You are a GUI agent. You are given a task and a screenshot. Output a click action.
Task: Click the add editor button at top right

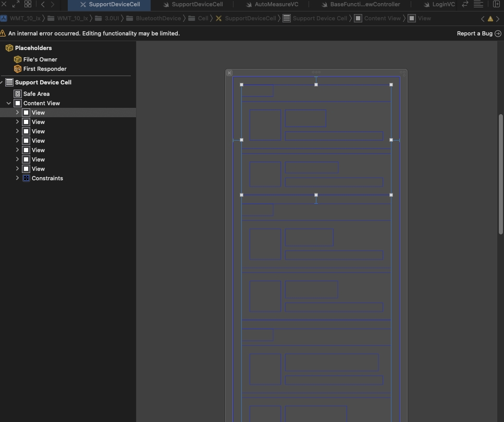point(496,4)
